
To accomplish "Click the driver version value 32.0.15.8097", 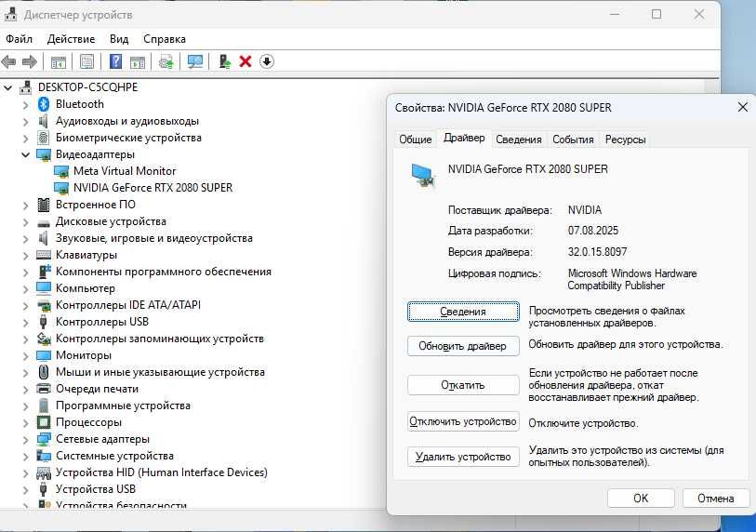I will pyautogui.click(x=597, y=252).
